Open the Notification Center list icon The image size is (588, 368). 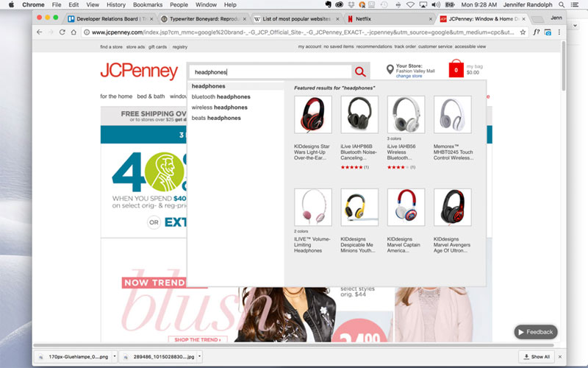pyautogui.click(x=574, y=4)
